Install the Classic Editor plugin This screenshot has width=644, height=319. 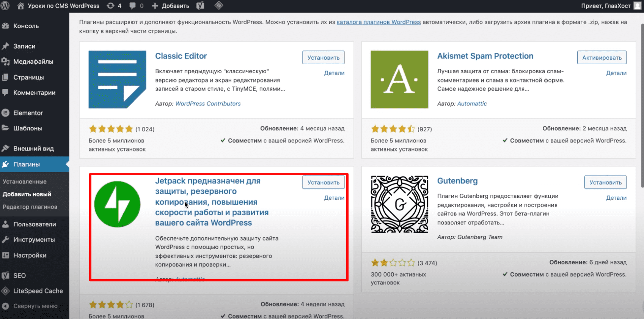323,58
